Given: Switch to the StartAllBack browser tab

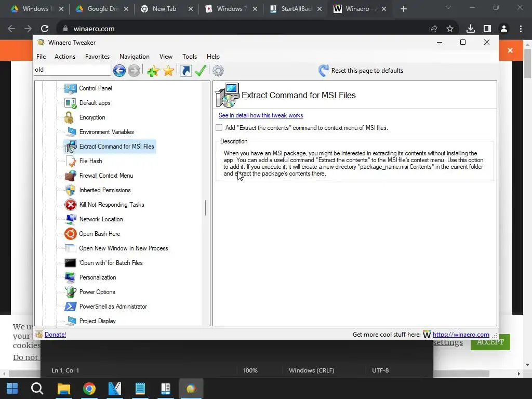Looking at the screenshot, I should coord(296,9).
